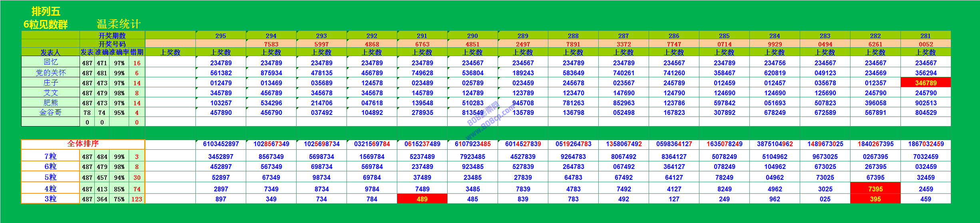Select the 5粒 row label
The width and height of the screenshot is (980, 223).
point(50,177)
